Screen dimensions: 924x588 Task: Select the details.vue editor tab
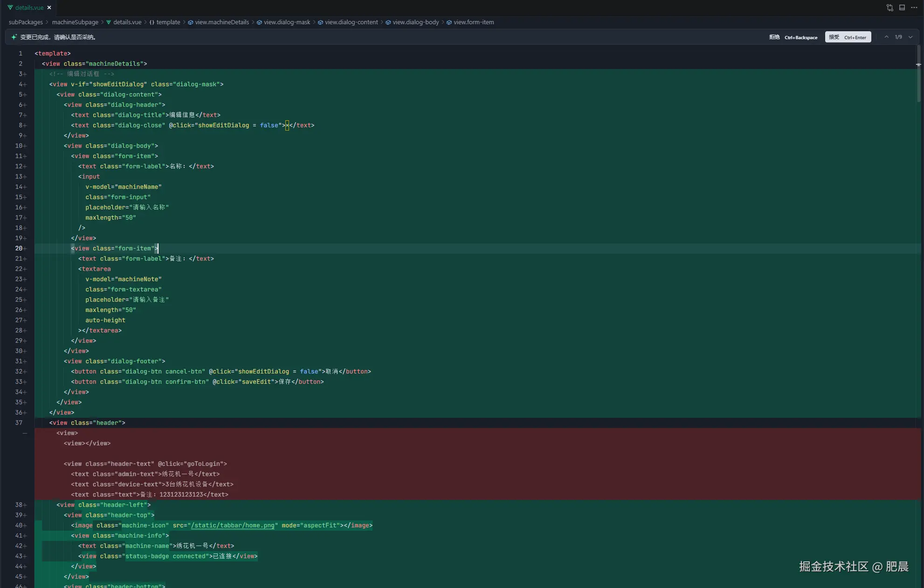pyautogui.click(x=29, y=7)
